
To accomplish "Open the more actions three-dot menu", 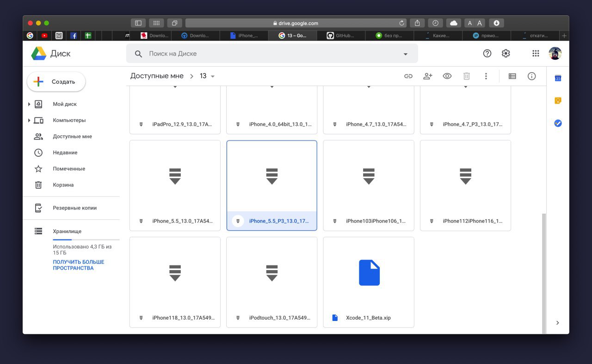I will coord(486,76).
